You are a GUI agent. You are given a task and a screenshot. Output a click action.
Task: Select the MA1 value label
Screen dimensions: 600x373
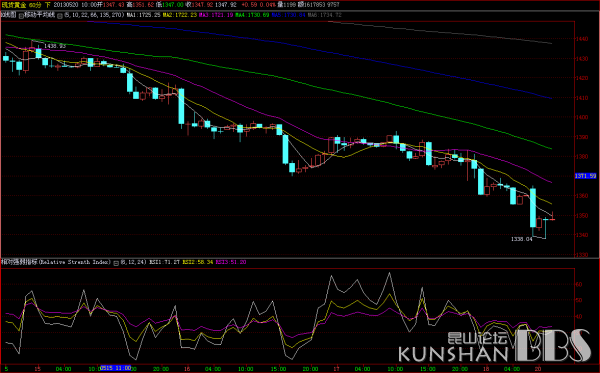click(143, 15)
